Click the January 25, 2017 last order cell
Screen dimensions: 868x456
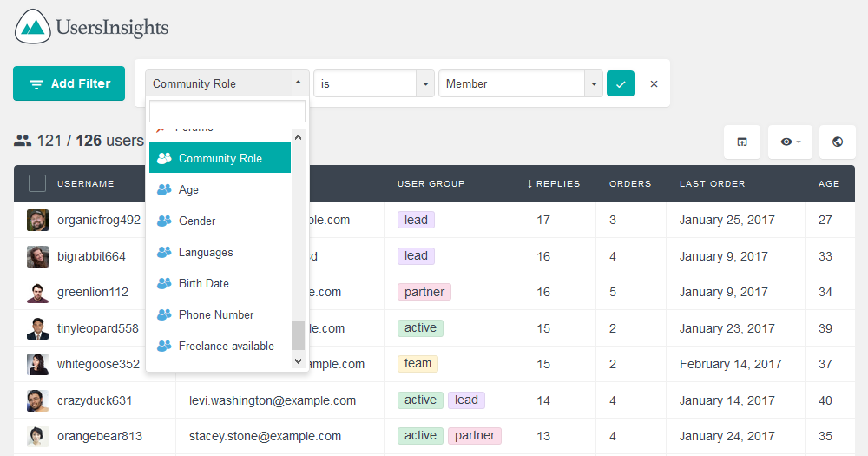(727, 220)
